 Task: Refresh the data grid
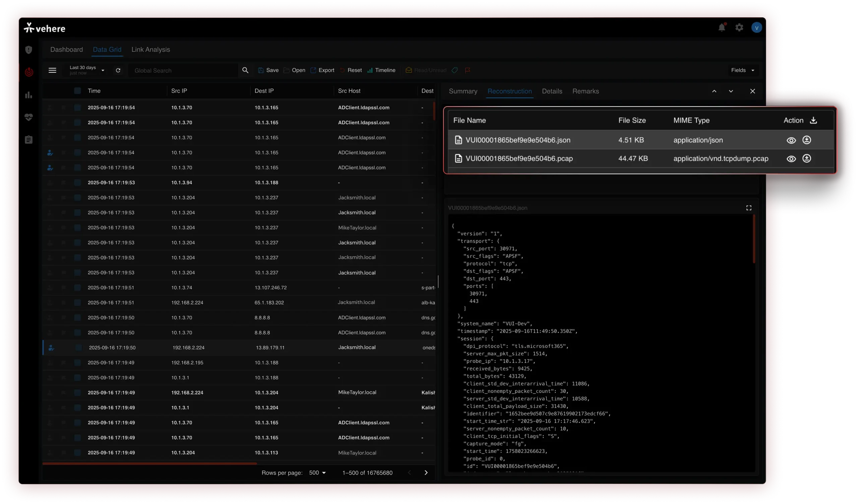click(x=118, y=70)
